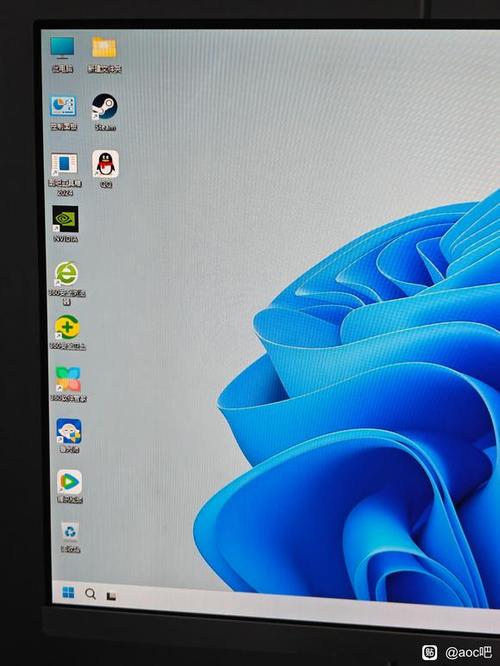Select the This PC monitor desktop icon

click(x=62, y=48)
